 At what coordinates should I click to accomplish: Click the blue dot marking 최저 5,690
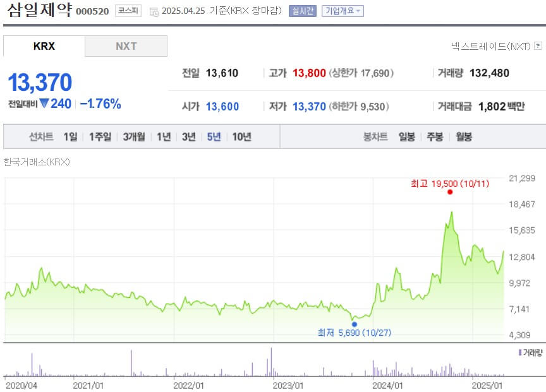[x=355, y=323]
